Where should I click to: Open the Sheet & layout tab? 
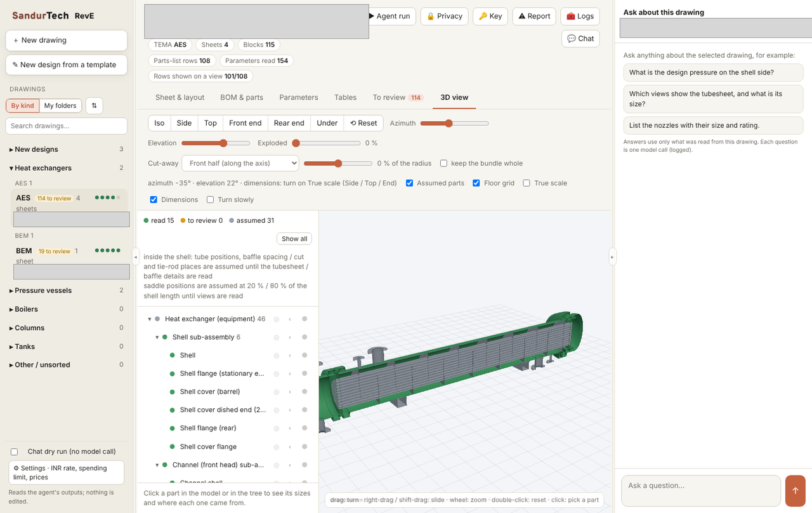pyautogui.click(x=180, y=98)
